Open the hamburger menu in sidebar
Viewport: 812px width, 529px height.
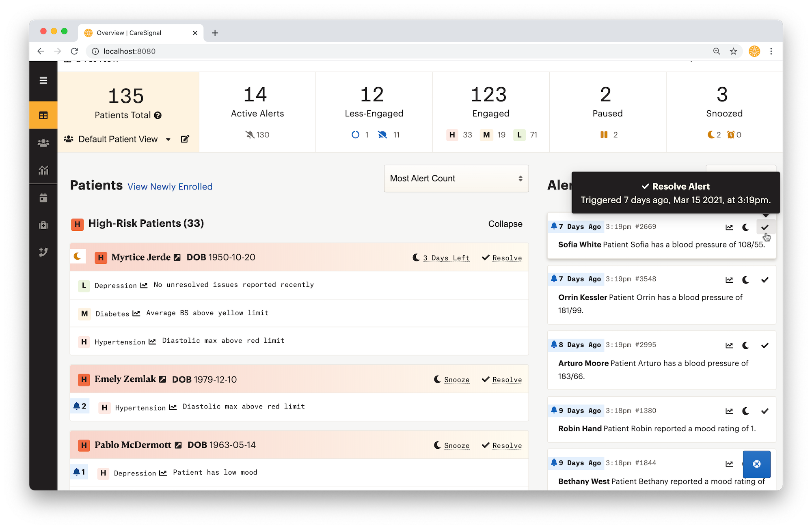point(43,81)
